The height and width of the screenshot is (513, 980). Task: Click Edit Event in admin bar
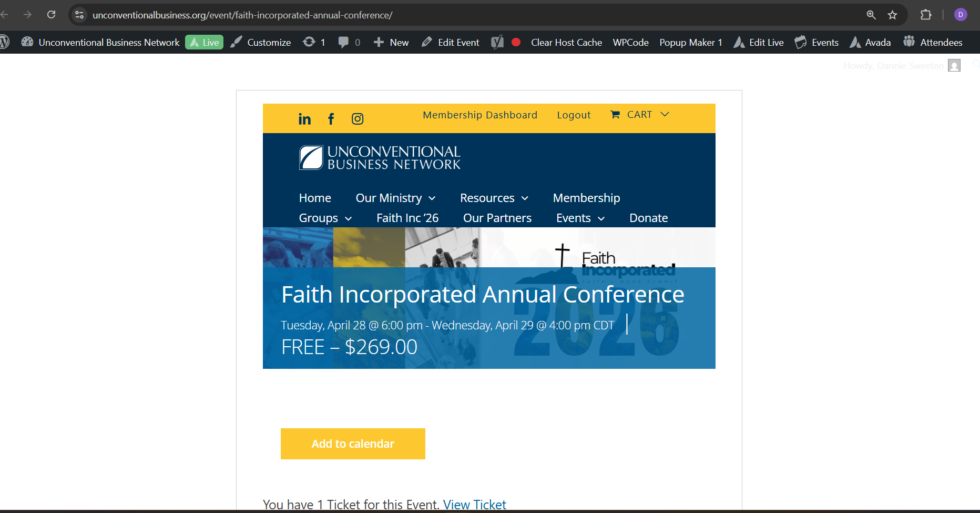451,42
